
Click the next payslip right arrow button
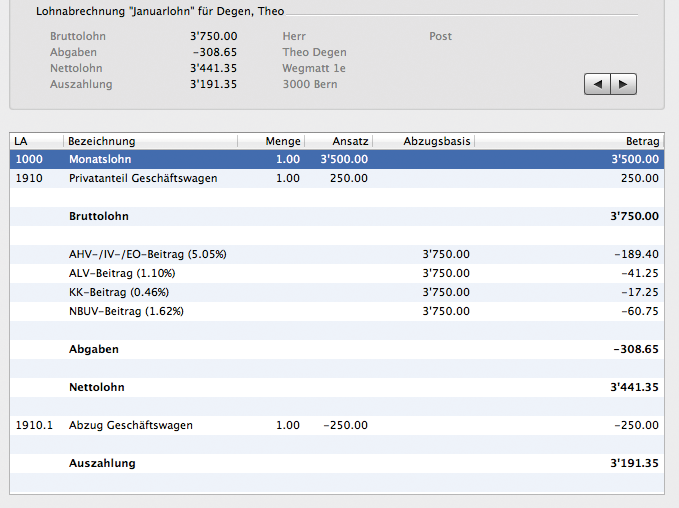[623, 85]
